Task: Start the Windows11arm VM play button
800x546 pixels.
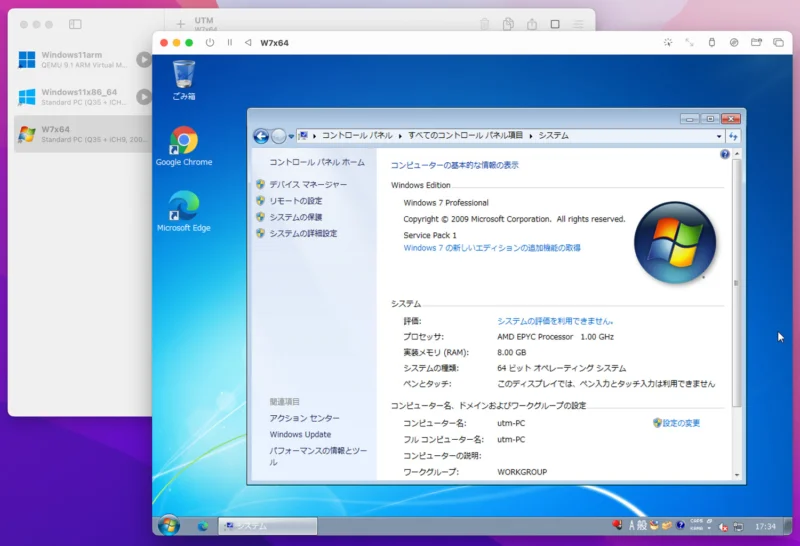Action: pyautogui.click(x=143, y=60)
